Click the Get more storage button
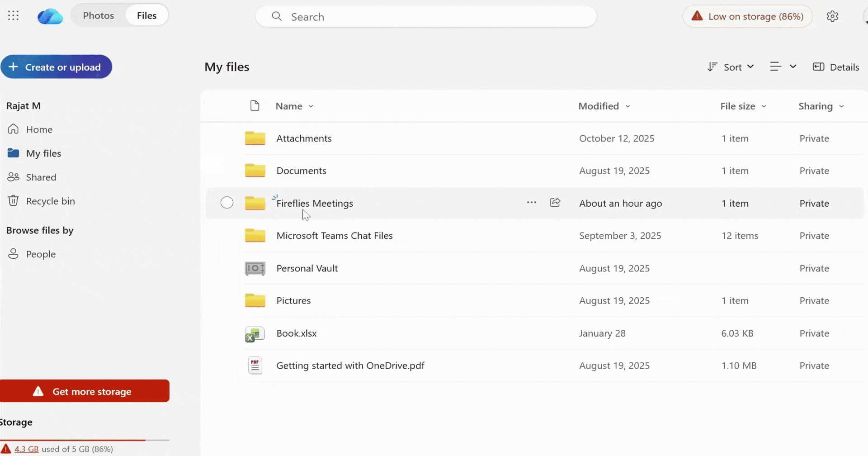 point(85,391)
